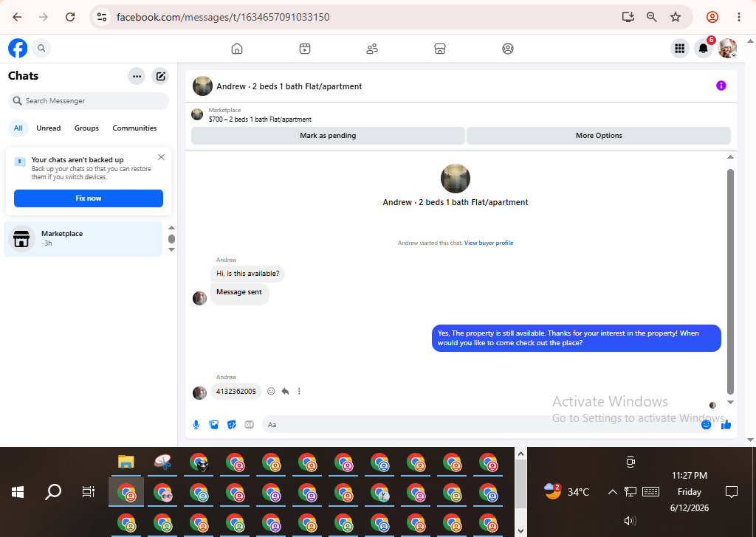Go to the Home feed icon

237,49
